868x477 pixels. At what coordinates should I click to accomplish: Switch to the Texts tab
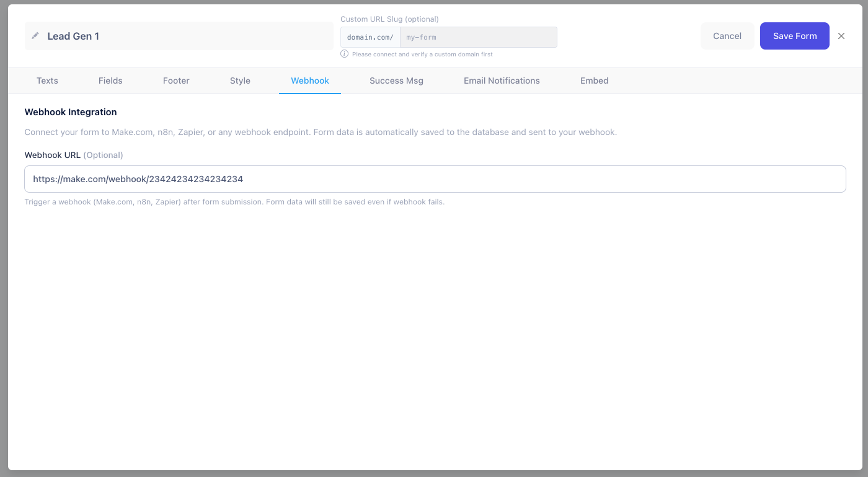tap(47, 81)
